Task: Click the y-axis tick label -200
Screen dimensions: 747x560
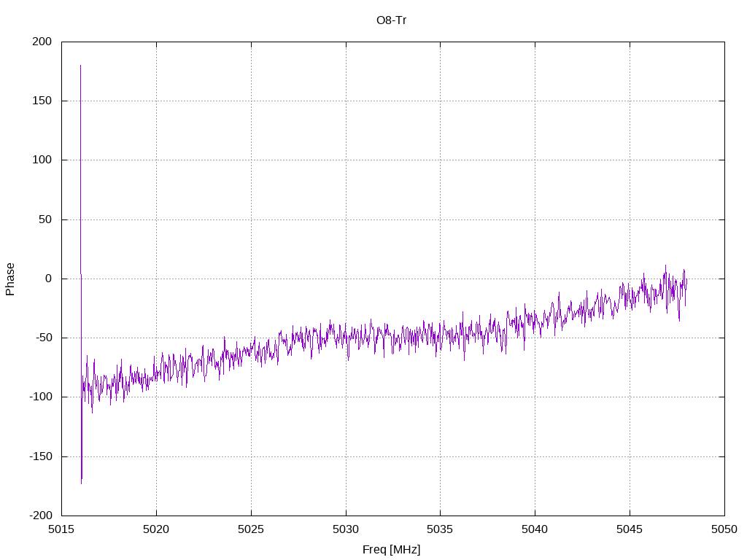Action: pos(41,516)
